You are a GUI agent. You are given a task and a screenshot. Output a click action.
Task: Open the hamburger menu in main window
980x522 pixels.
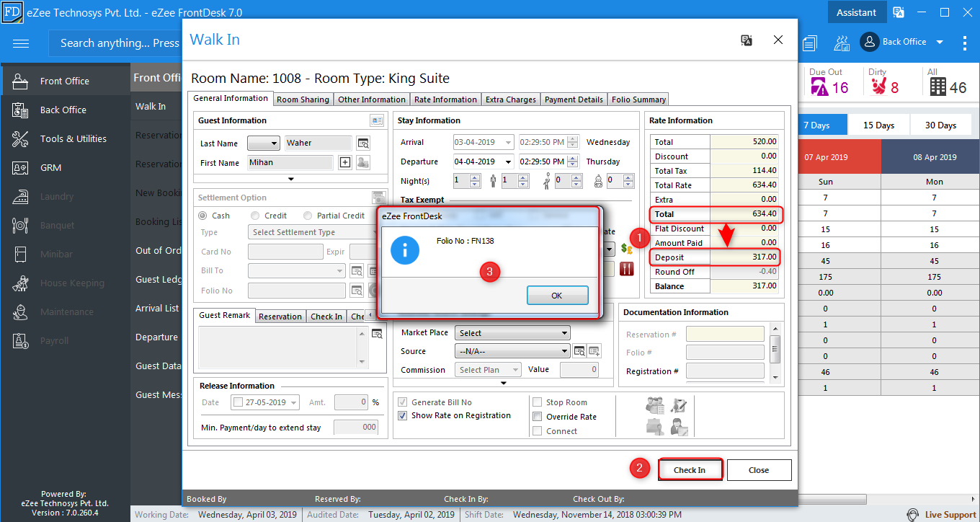(x=21, y=43)
